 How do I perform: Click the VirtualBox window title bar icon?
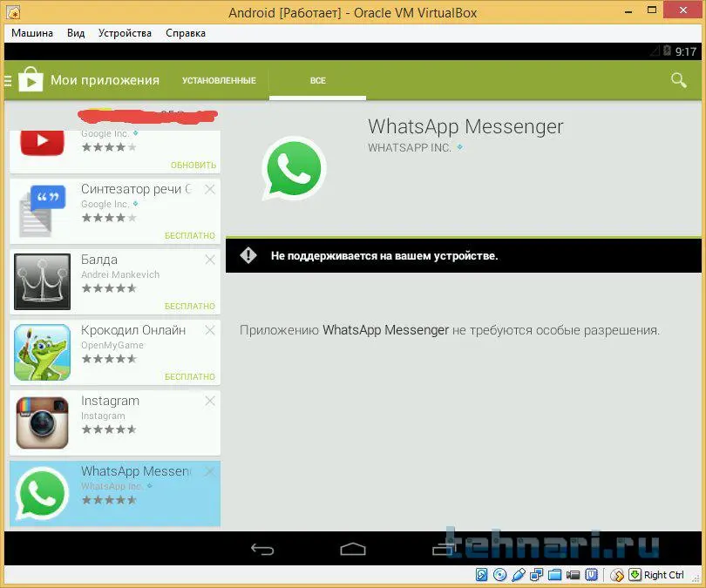pyautogui.click(x=13, y=12)
